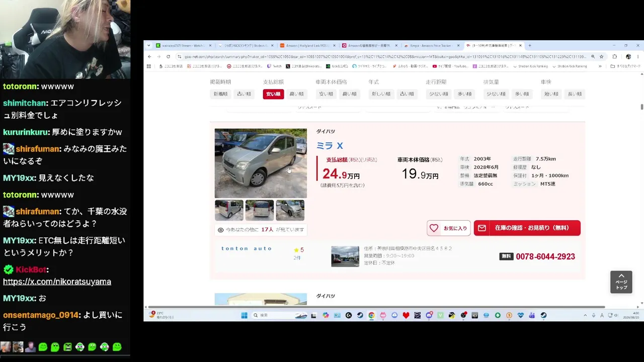Sort by 少ない順 under 走行距離
644x362 pixels.
tap(438, 94)
